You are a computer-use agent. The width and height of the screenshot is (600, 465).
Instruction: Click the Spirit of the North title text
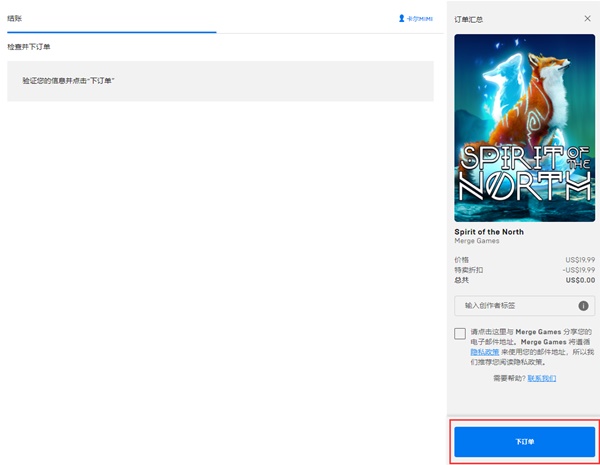pos(489,232)
